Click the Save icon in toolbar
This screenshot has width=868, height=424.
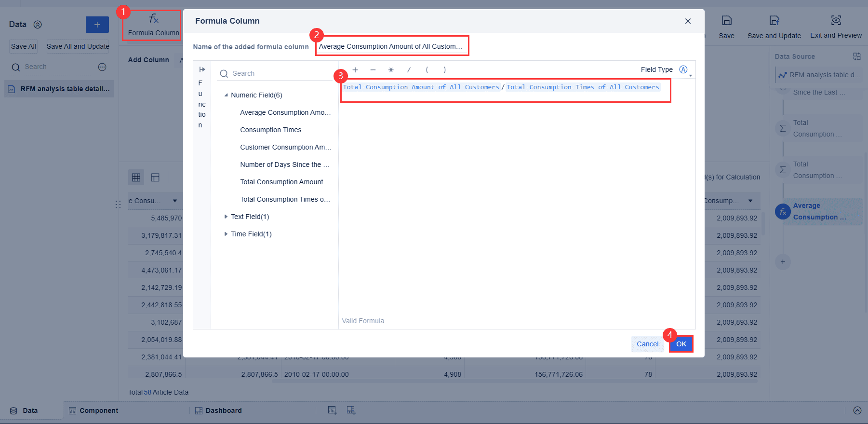coord(726,20)
